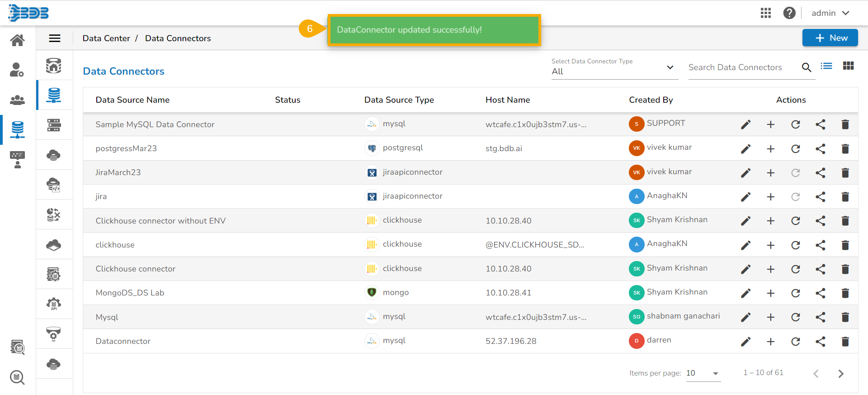
Task: Edit the postgressMar23 connector with pencil icon
Action: (745, 149)
